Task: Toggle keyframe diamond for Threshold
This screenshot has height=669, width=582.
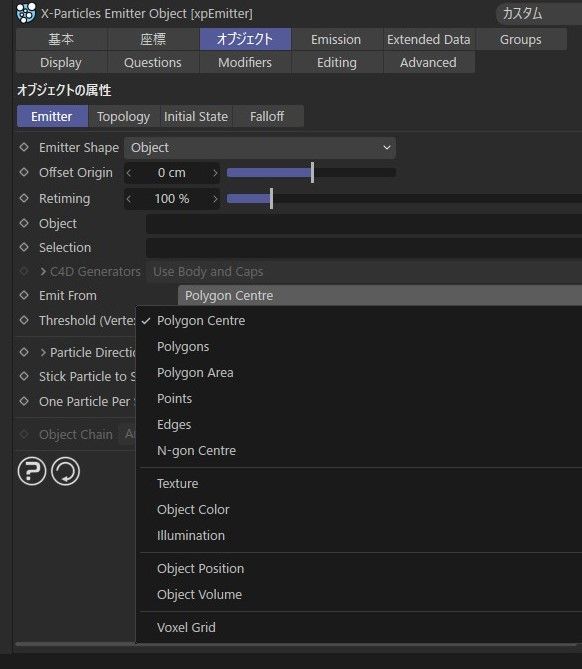Action: tap(24, 320)
